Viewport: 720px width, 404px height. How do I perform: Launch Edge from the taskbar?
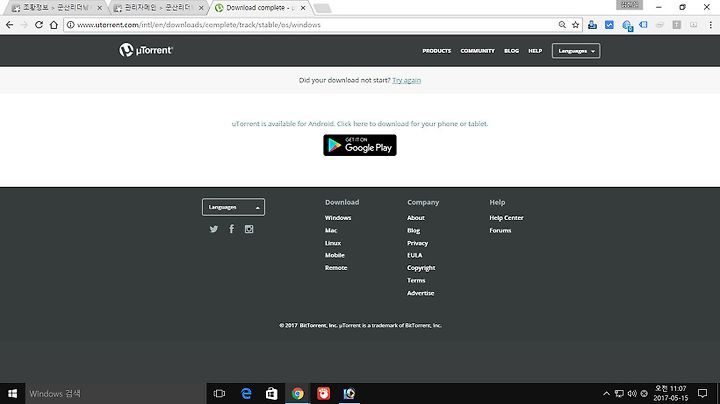(x=246, y=393)
